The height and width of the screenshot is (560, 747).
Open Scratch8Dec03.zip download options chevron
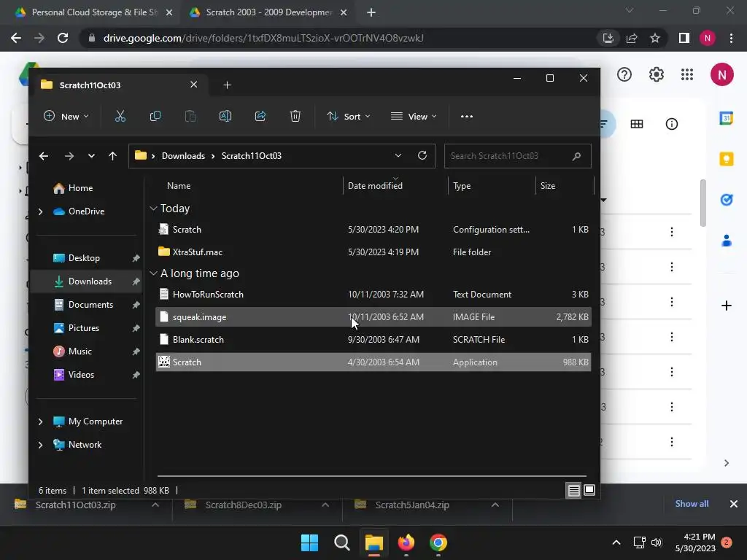[325, 505]
